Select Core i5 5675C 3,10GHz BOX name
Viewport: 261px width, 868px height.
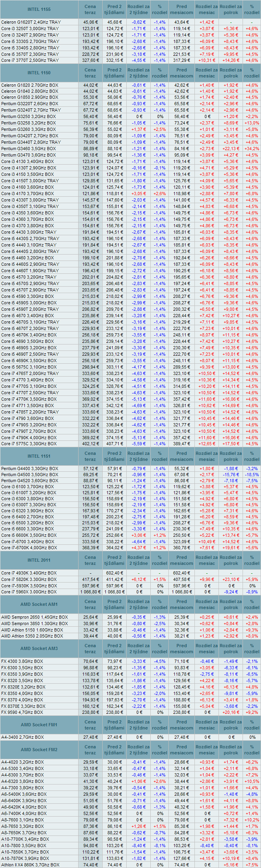click(29, 367)
